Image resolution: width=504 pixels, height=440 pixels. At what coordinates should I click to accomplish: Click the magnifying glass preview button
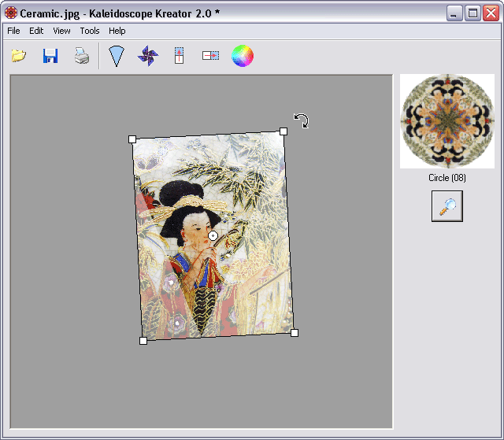point(447,206)
